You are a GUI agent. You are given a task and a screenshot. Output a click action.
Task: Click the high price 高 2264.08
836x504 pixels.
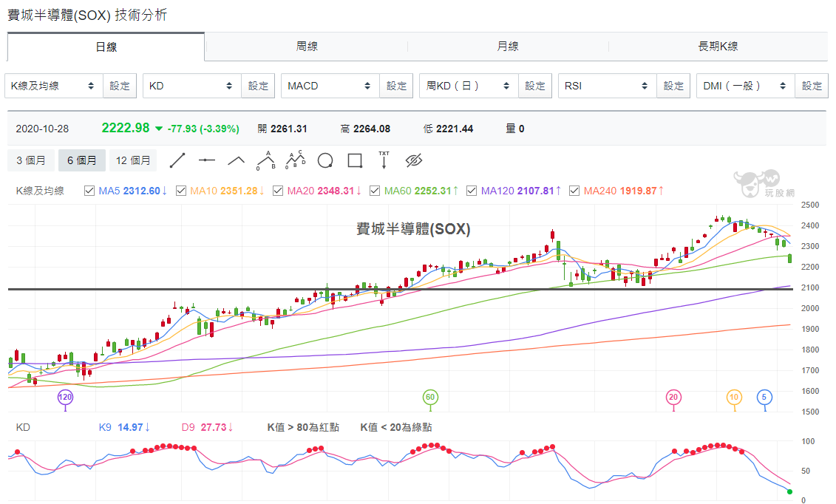click(365, 129)
